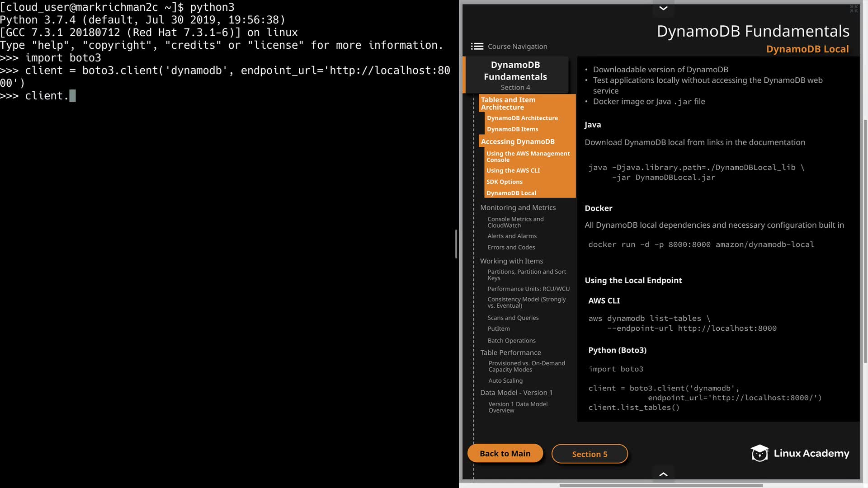
Task: Open Using the AWS CLI lesson
Action: pos(513,171)
